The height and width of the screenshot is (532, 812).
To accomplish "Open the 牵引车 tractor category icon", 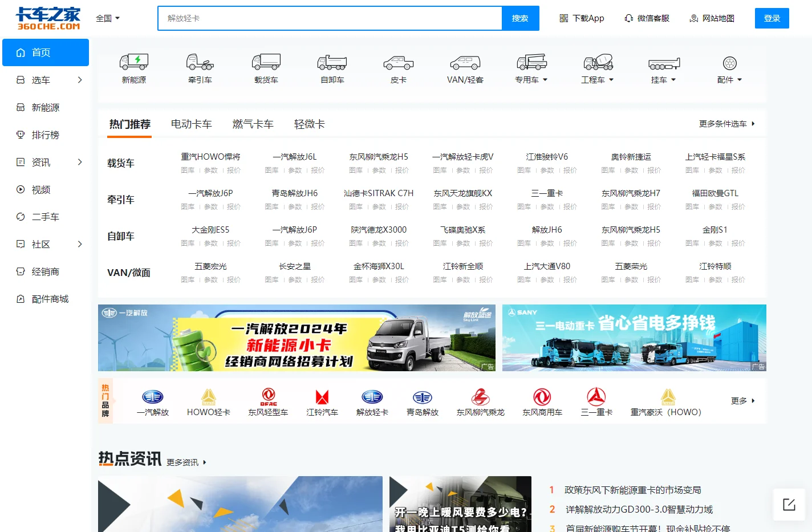I will pos(200,62).
